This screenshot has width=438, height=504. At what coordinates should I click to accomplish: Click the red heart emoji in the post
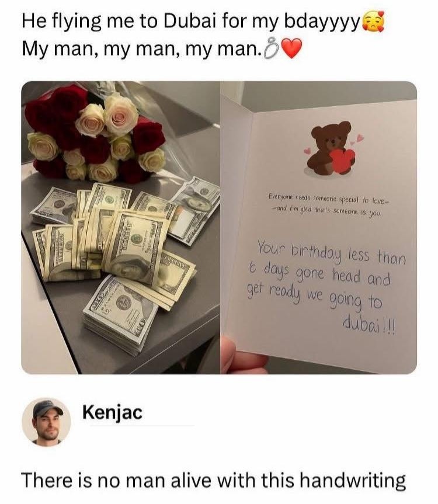291,49
